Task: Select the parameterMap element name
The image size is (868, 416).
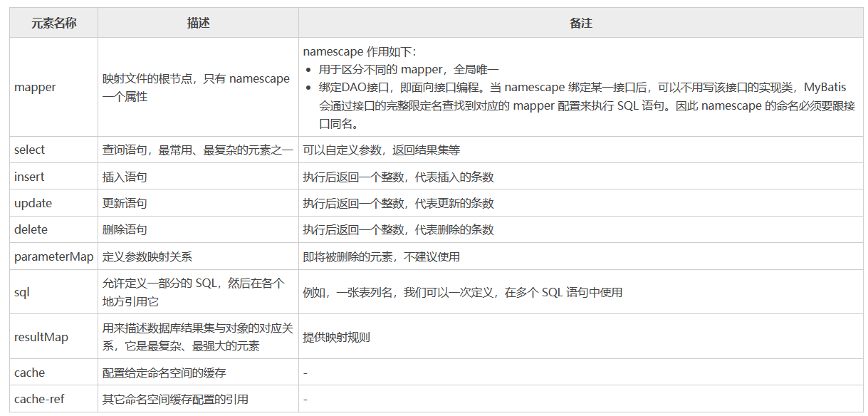Action: tap(51, 256)
